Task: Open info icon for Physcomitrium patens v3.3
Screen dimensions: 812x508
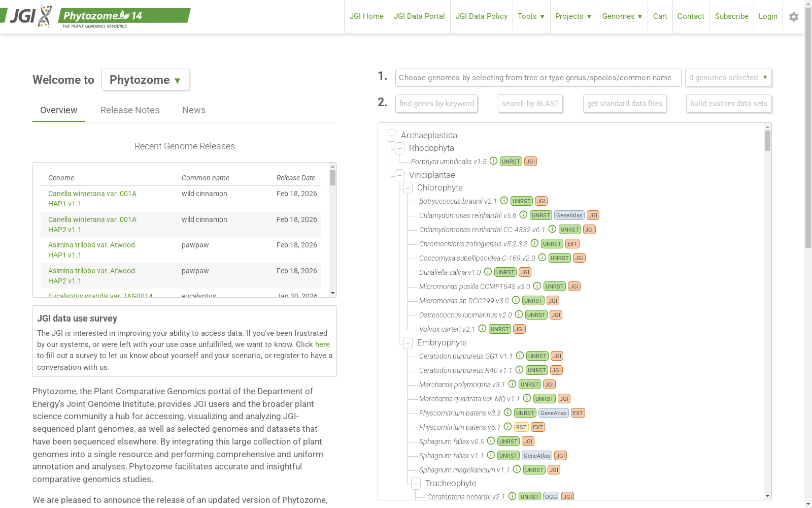Action: [507, 412]
